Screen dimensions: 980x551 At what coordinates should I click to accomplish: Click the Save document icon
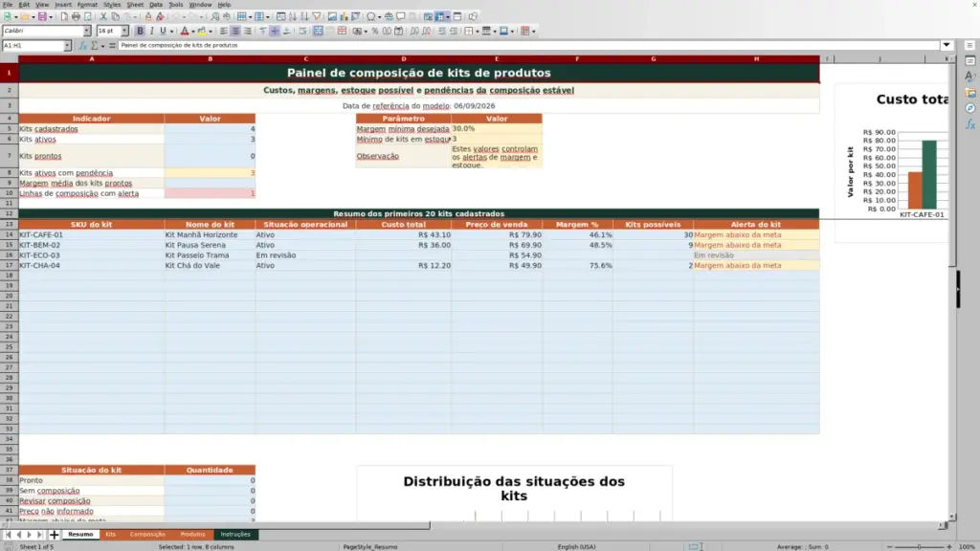pos(42,17)
